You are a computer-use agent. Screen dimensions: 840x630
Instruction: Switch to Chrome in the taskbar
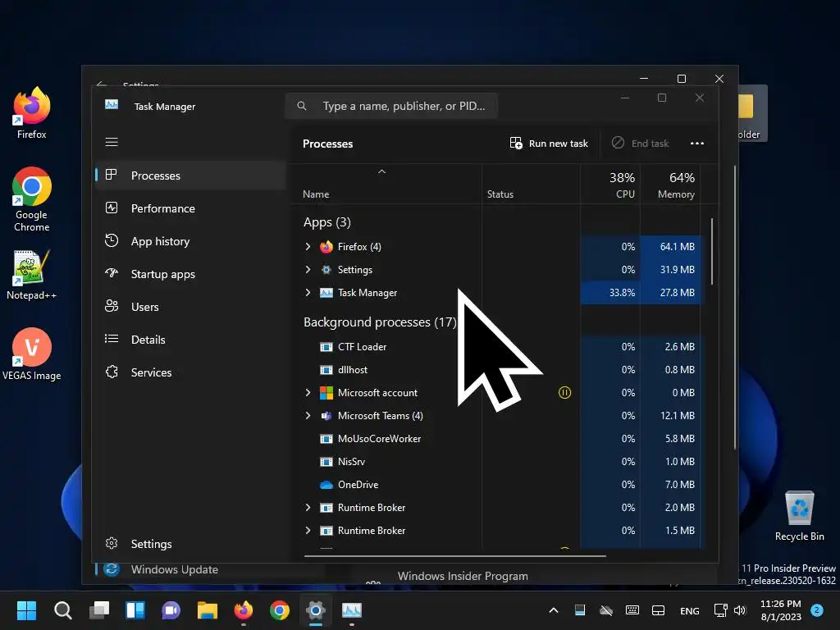pyautogui.click(x=280, y=610)
